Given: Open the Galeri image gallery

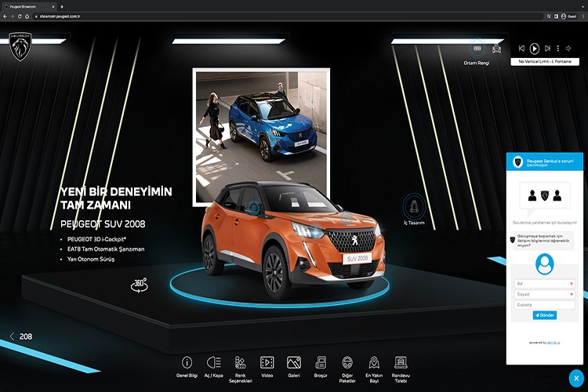Looking at the screenshot, I should pos(294,367).
